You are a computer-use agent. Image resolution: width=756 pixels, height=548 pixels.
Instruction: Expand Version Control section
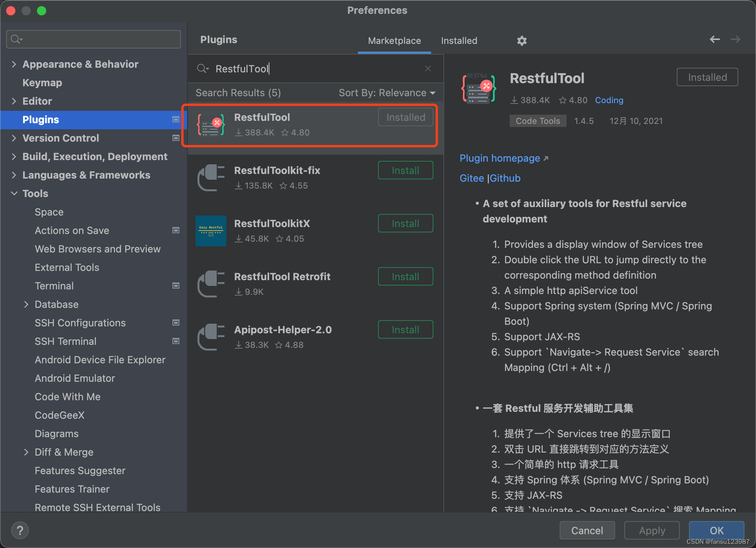tap(14, 138)
